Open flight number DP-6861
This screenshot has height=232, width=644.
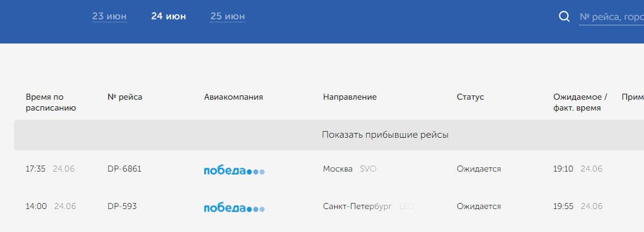coord(124,169)
